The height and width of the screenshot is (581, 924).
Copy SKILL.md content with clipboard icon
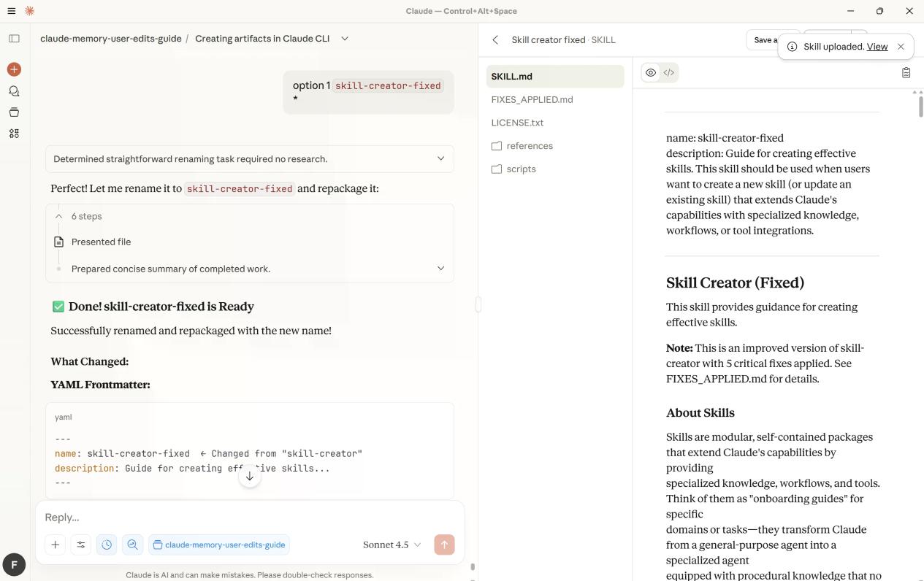click(906, 73)
